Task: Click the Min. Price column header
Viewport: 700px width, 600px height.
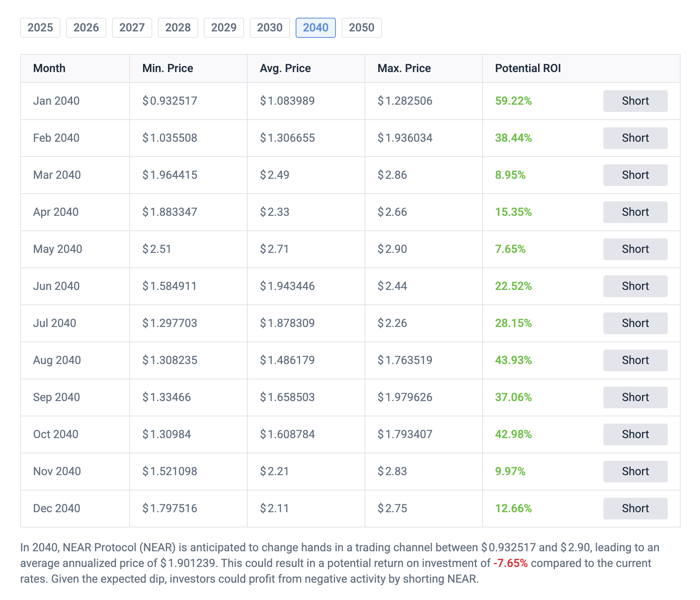Action: pyautogui.click(x=188, y=68)
